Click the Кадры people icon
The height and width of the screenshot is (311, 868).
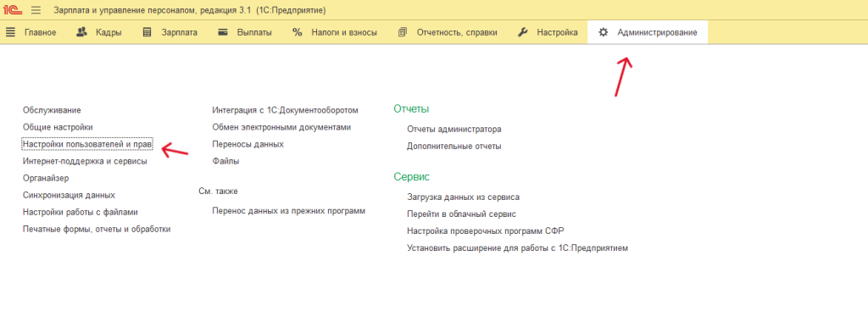81,32
